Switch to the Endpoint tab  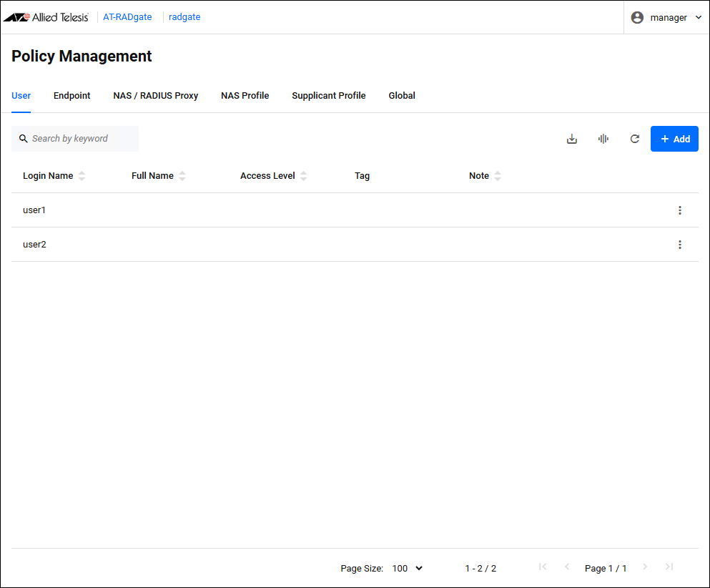(72, 96)
